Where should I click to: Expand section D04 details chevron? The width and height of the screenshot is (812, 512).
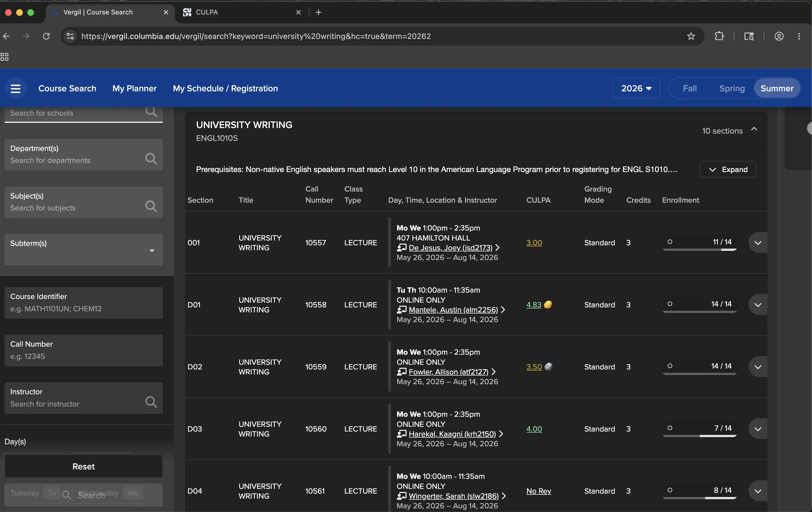pos(758,491)
